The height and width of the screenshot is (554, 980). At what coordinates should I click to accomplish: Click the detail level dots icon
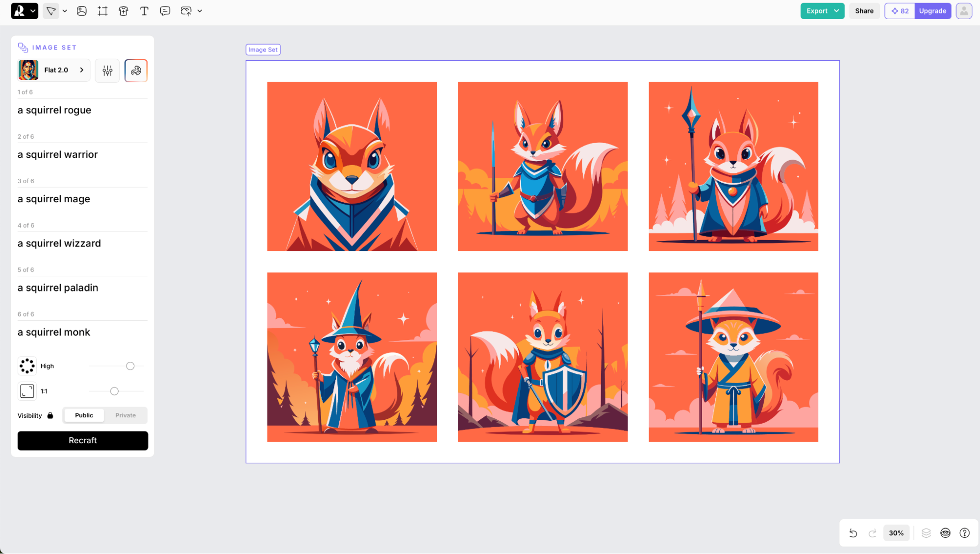[x=27, y=366]
